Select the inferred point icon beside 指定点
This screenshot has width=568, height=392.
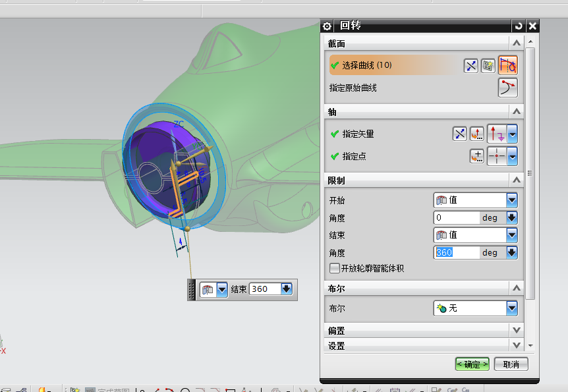[x=495, y=156]
